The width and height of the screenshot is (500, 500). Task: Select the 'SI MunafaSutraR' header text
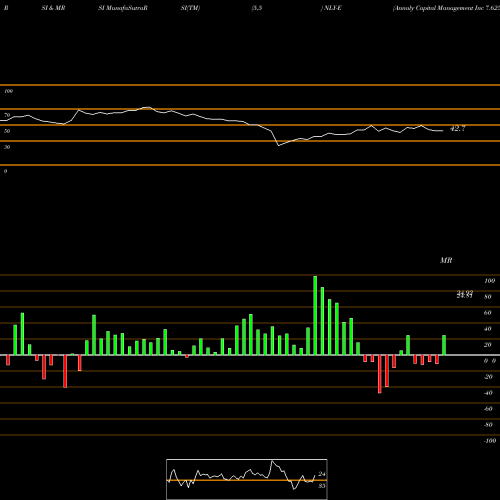pyautogui.click(x=123, y=8)
